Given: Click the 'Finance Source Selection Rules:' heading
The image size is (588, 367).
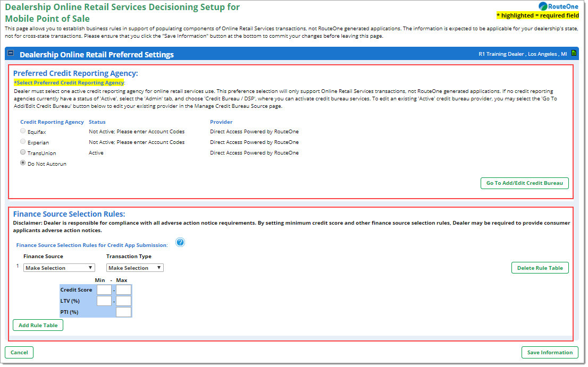Looking at the screenshot, I should pyautogui.click(x=69, y=214).
